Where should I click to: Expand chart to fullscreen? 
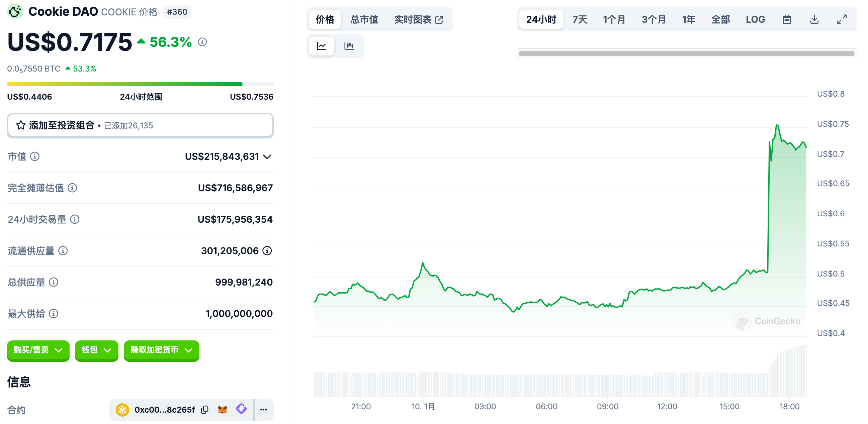tap(842, 19)
